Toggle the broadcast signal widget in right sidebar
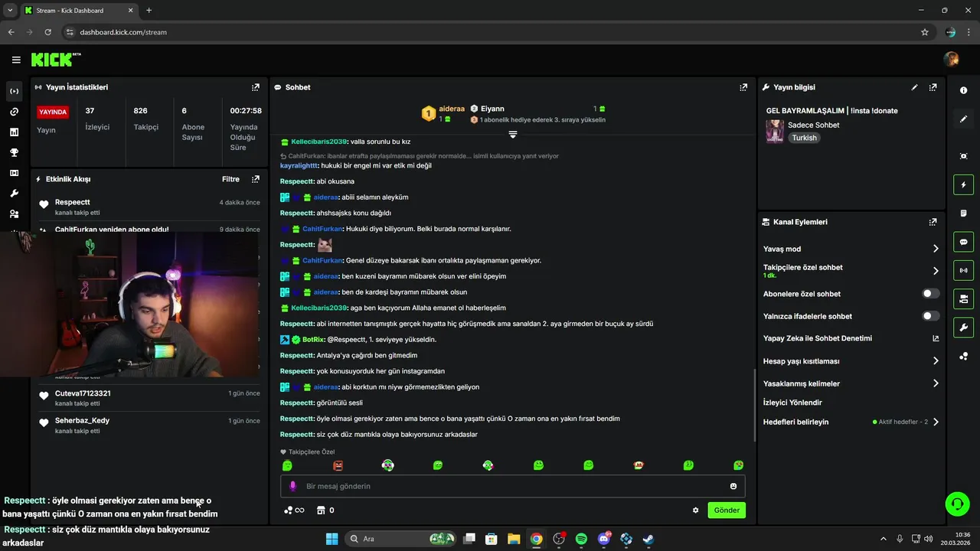 (x=963, y=270)
